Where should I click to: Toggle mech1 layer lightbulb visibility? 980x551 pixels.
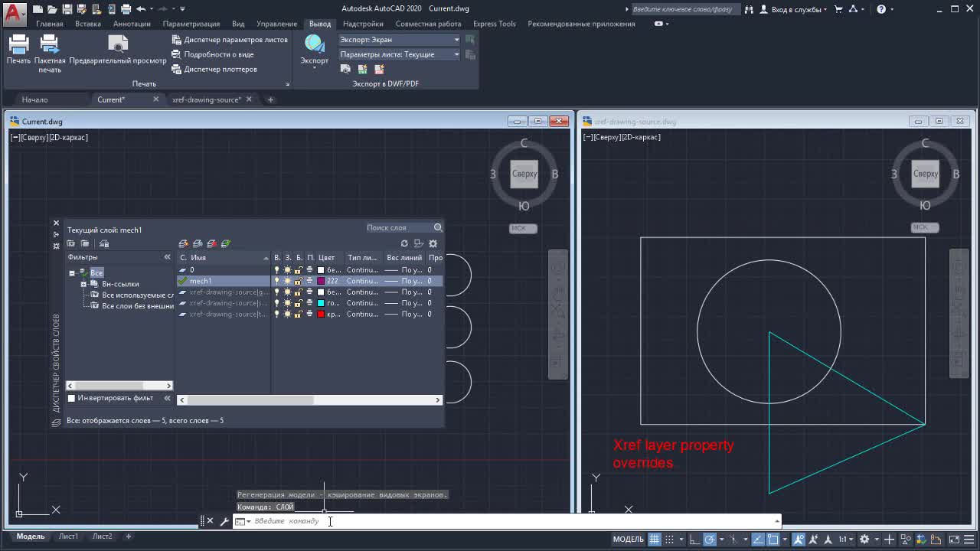277,281
